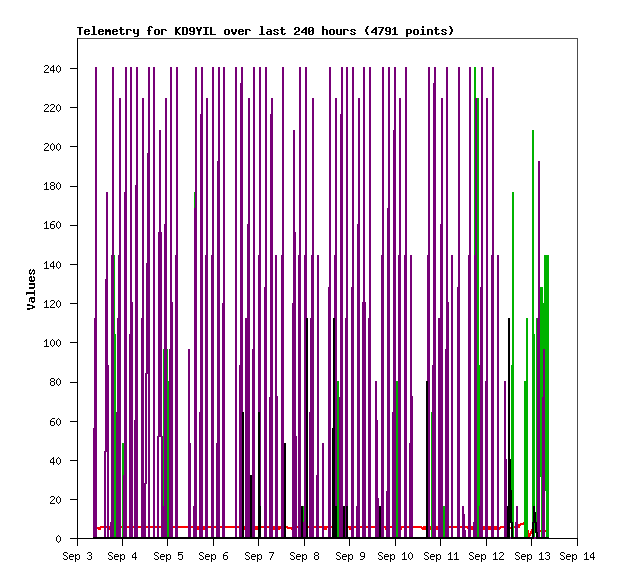Viewport: 618px width, 579px height.
Task: Click the y-axis value 80
Action: (56, 382)
